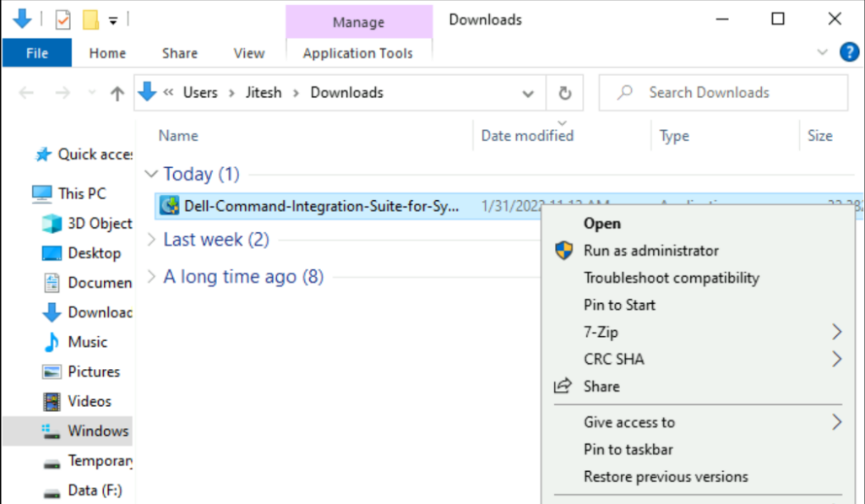The image size is (865, 504).
Task: Open the address bar history dropdown
Action: [x=528, y=93]
